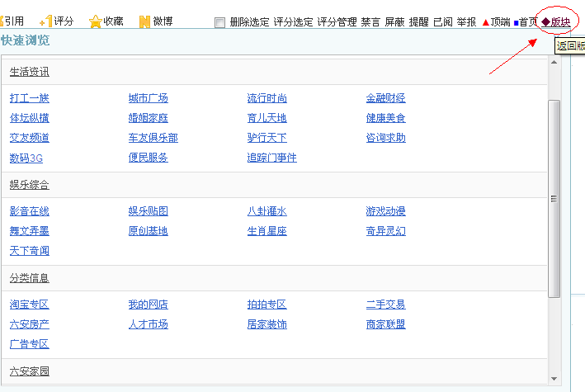The height and width of the screenshot is (392, 585).
Task: Click the blue 首页 square icon
Action: pos(516,23)
